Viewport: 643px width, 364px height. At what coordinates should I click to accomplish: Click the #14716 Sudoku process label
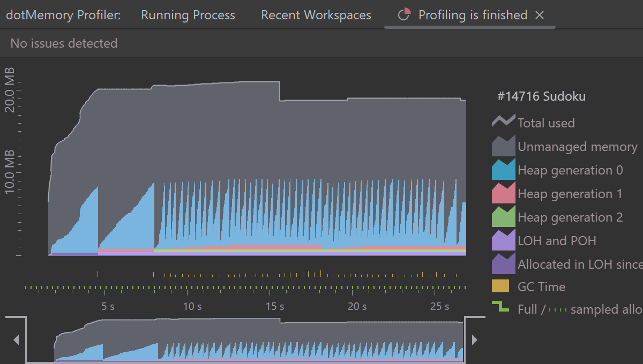[541, 96]
